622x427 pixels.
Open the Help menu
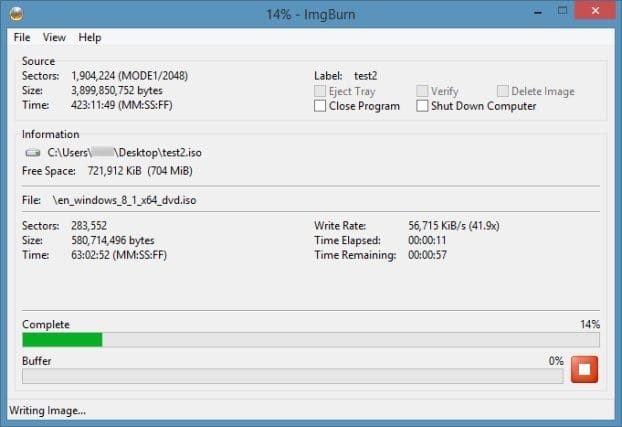[x=90, y=37]
